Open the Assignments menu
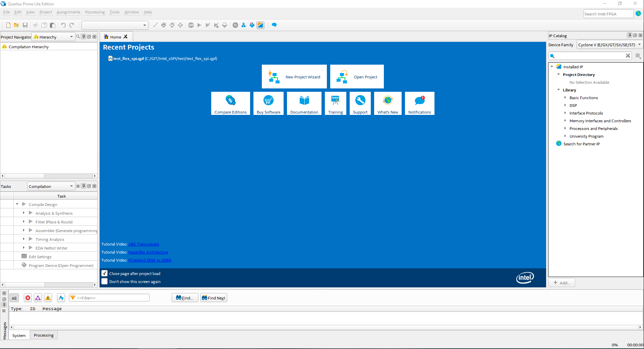644x349 pixels. (x=68, y=12)
